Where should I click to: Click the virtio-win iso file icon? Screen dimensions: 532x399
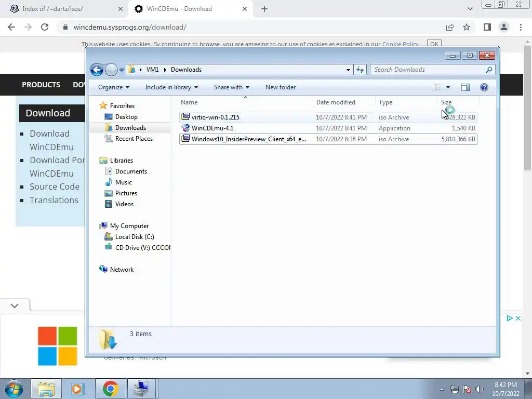pyautogui.click(x=185, y=117)
